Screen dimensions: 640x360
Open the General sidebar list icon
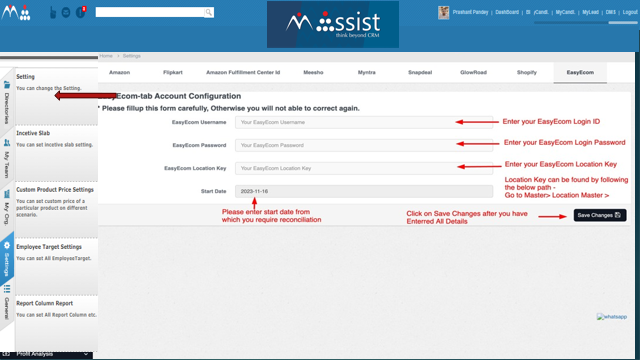pyautogui.click(x=7, y=289)
